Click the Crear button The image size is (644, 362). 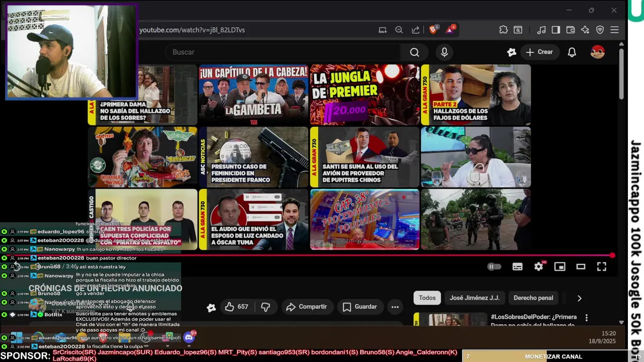point(539,52)
